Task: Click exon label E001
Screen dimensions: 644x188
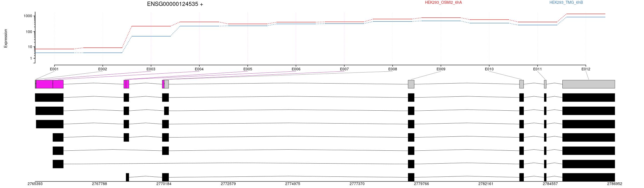Action: coord(54,69)
